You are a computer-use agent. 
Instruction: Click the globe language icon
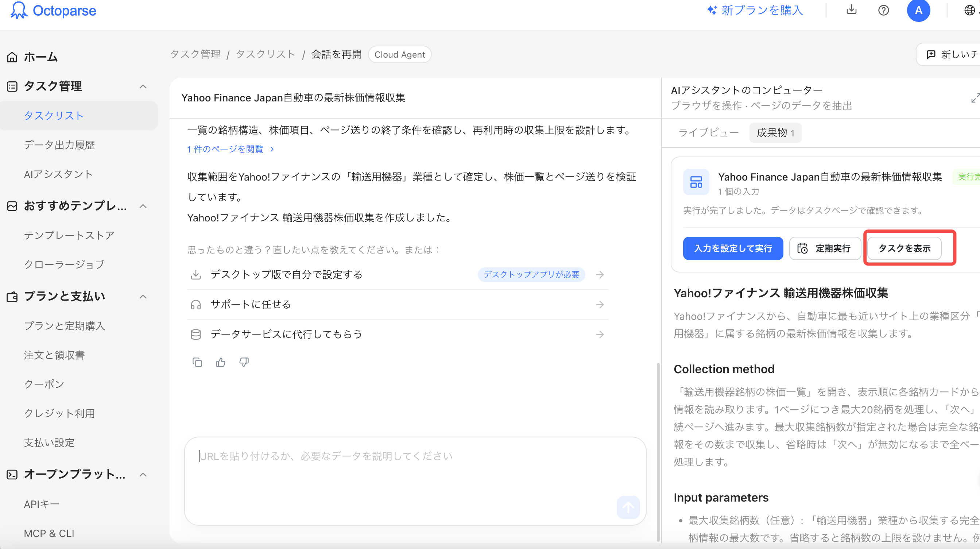point(969,10)
